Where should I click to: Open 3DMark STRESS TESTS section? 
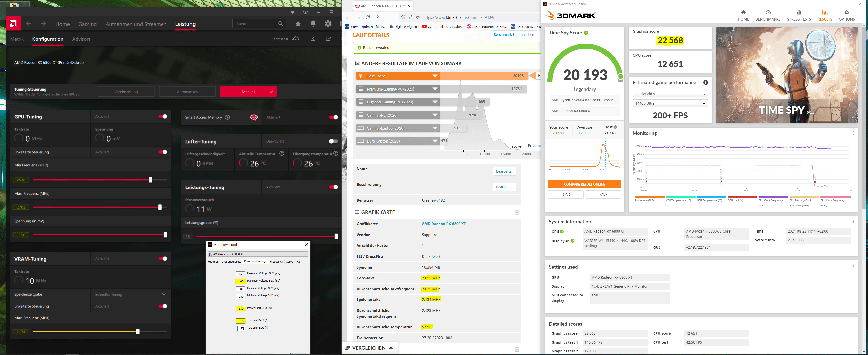(x=799, y=15)
